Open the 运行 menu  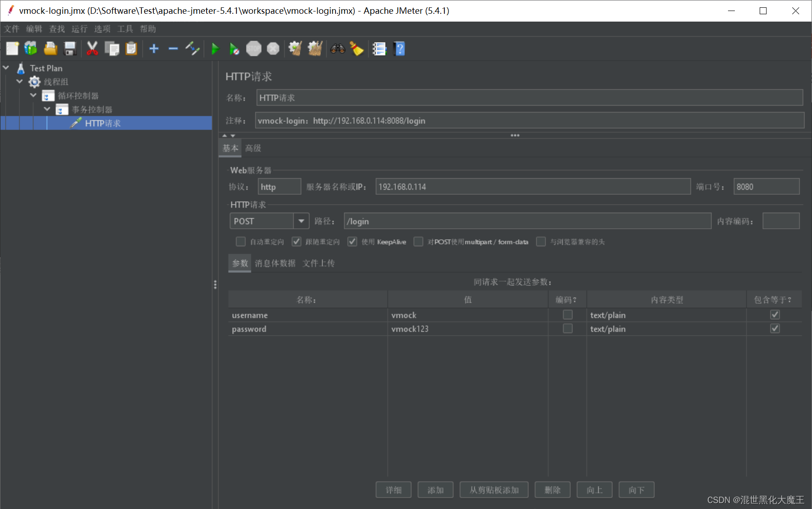(x=79, y=29)
